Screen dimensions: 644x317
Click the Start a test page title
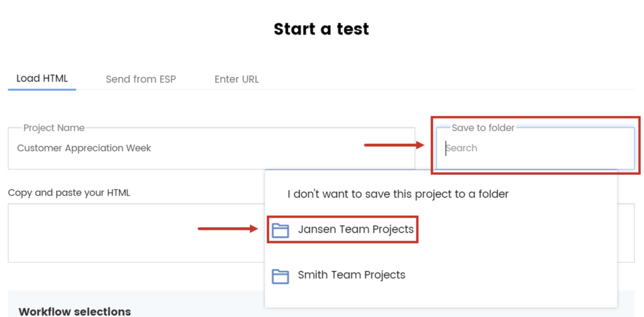(321, 29)
